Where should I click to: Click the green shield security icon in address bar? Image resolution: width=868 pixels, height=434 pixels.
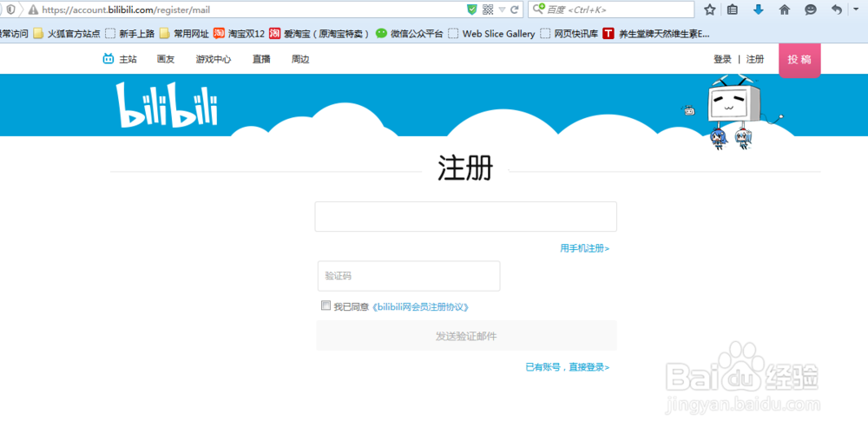(x=471, y=10)
